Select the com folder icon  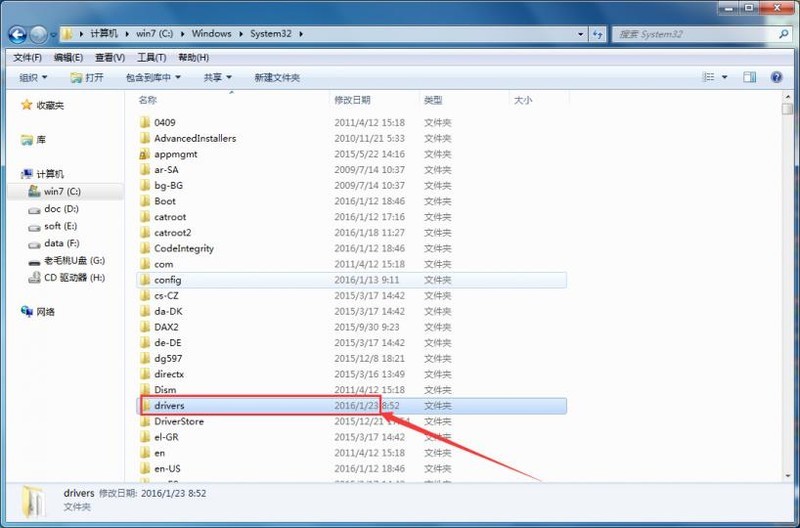(145, 264)
